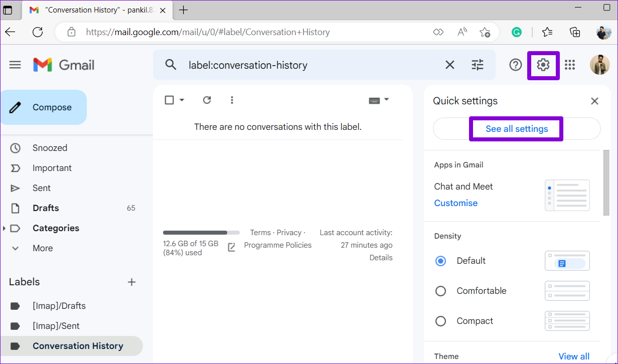
Task: Click the Refresh icon in toolbar
Action: [207, 100]
